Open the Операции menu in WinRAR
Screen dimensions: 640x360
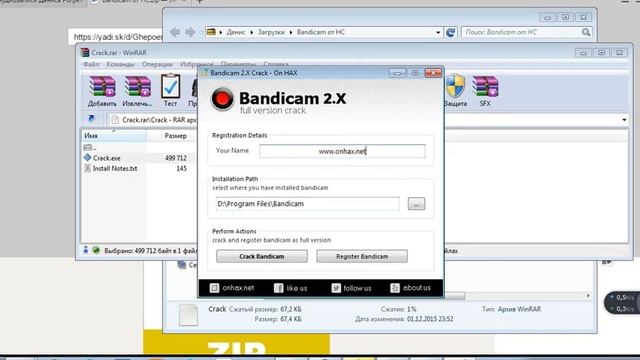(x=157, y=64)
